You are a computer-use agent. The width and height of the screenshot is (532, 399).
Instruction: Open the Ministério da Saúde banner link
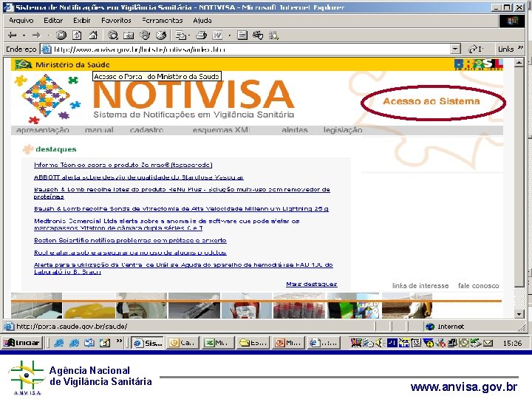click(72, 64)
